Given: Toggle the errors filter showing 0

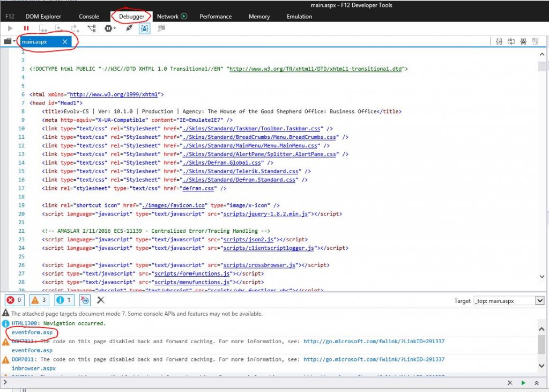Looking at the screenshot, I should tap(14, 300).
